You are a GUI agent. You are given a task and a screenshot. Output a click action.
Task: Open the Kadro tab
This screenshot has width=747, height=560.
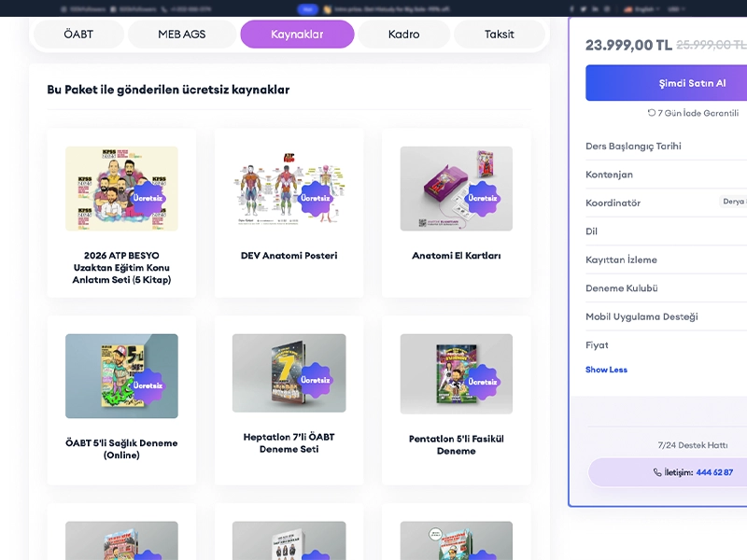pos(404,35)
